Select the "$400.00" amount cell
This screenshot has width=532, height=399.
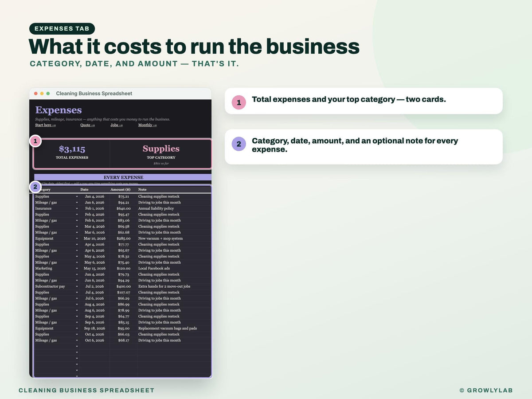(x=124, y=286)
